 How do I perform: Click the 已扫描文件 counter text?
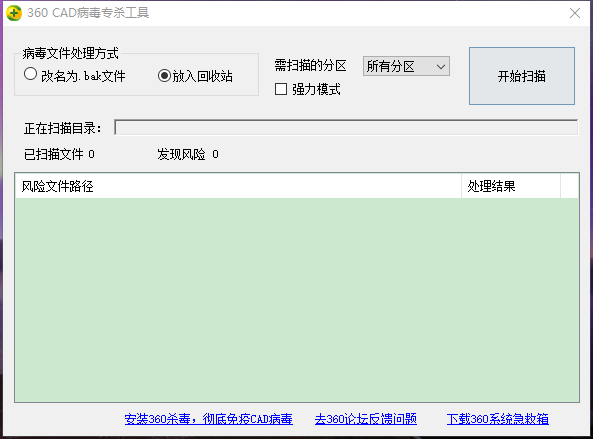(59, 154)
